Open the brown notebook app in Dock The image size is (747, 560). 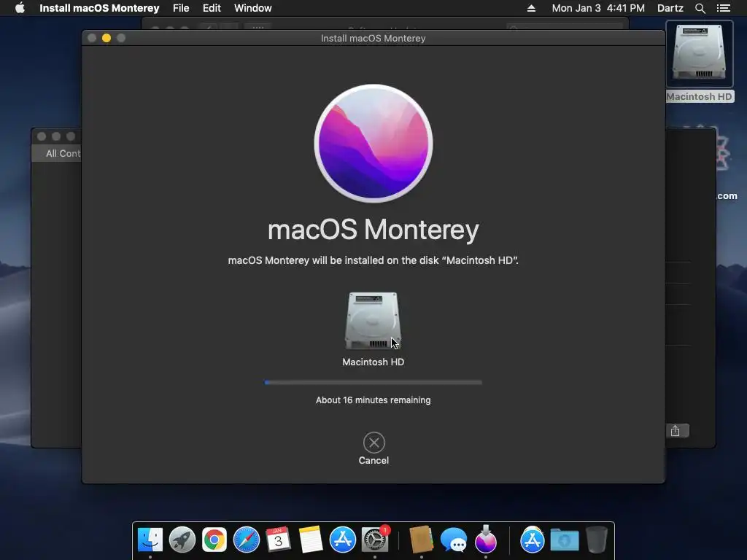tap(421, 540)
